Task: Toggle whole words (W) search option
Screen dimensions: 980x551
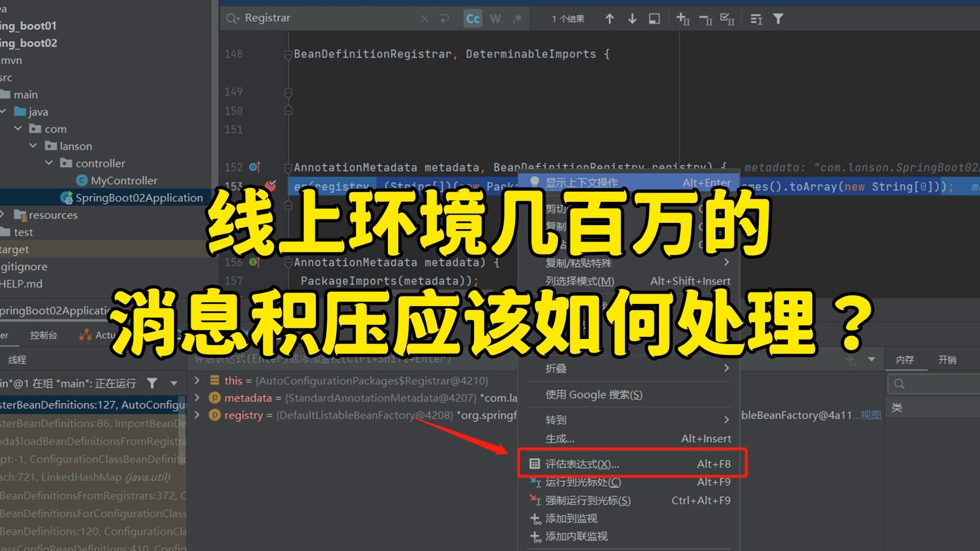Action: click(495, 18)
